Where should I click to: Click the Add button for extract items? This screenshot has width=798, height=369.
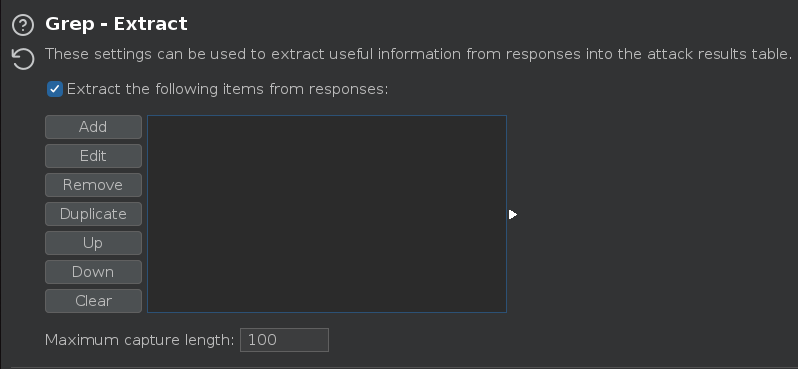(x=93, y=127)
